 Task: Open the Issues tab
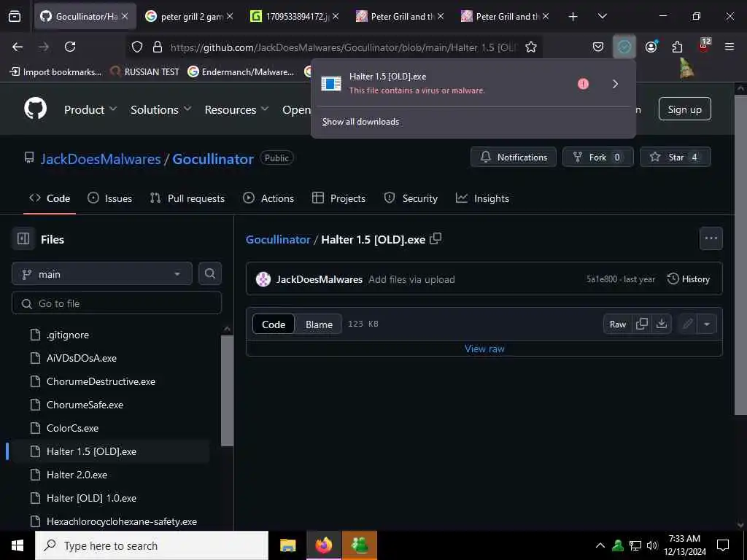click(x=109, y=198)
